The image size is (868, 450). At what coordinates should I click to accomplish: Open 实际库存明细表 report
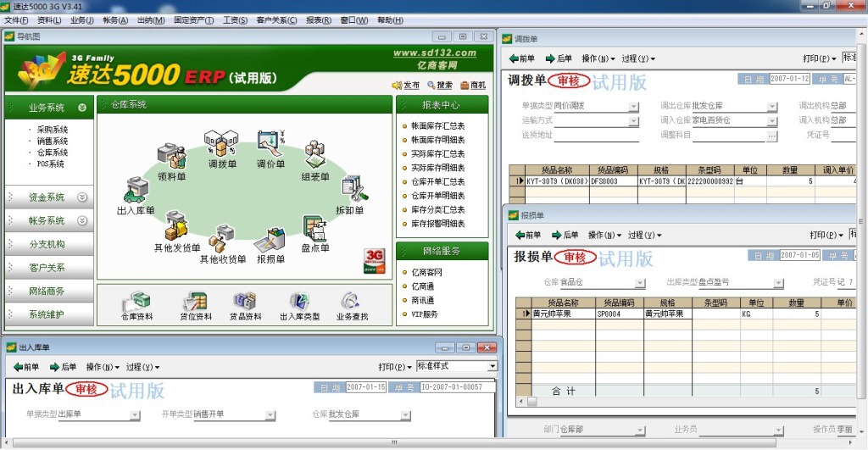click(438, 168)
